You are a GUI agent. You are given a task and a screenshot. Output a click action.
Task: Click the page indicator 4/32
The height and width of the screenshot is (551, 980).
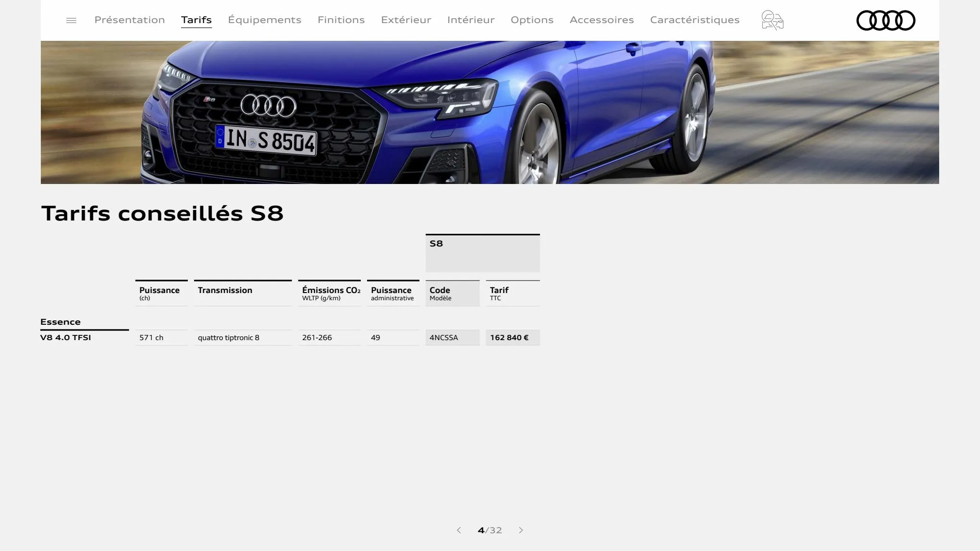[490, 530]
